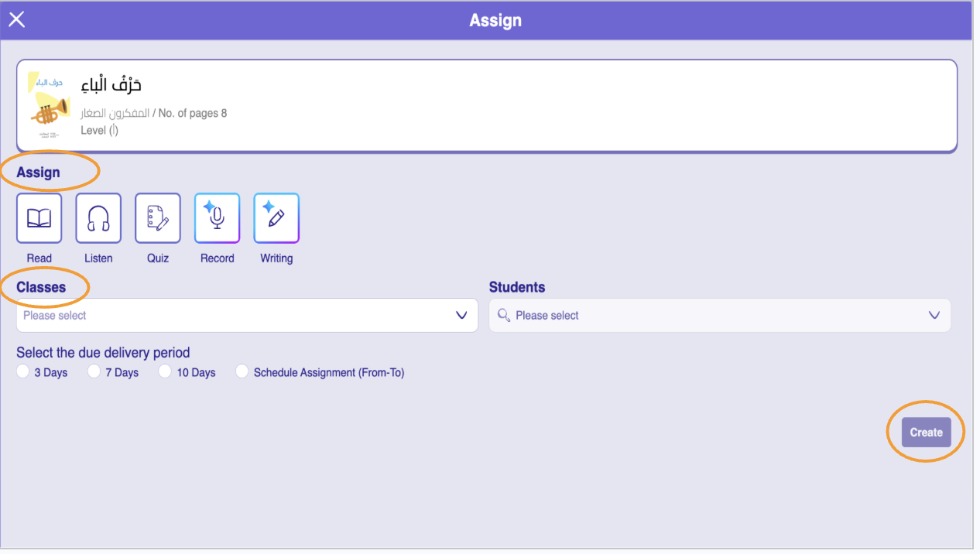The width and height of the screenshot is (980, 554).
Task: Click the Arabic book title text
Action: 111,85
